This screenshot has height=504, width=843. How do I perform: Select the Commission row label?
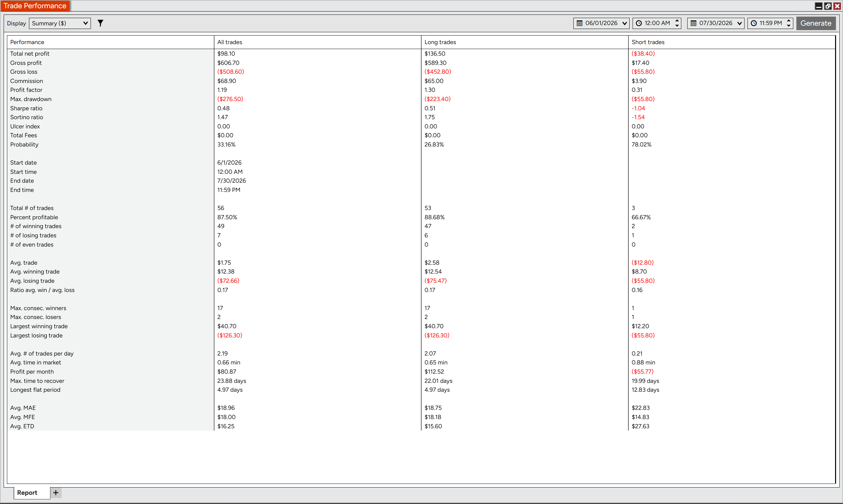(26, 81)
